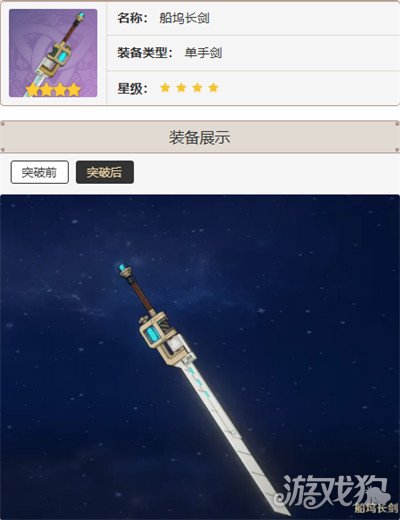The image size is (400, 520).
Task: Click the 船坞长剑 caption in bottom corner
Action: coord(376,508)
